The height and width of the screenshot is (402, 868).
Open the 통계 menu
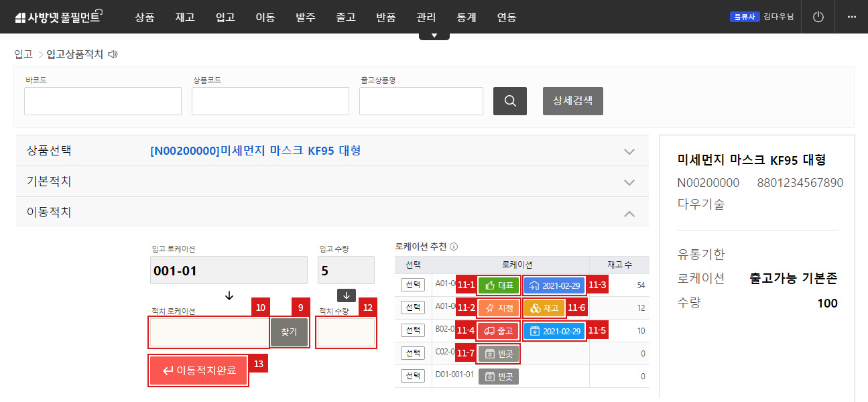466,17
